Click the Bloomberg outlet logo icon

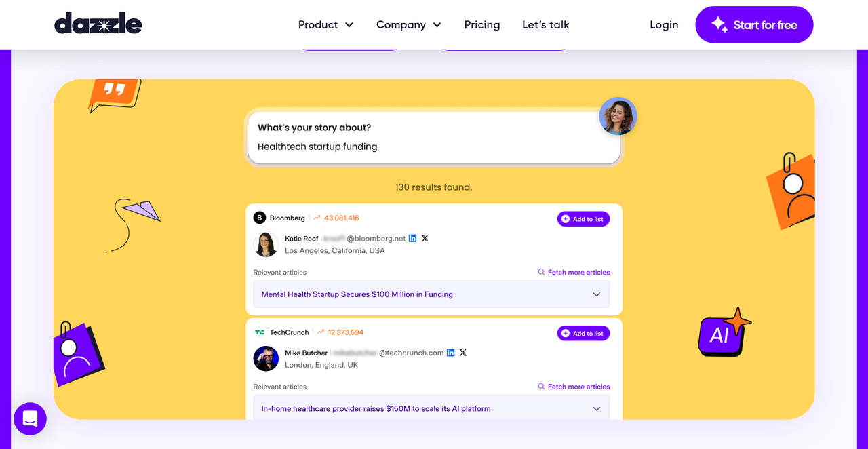pyautogui.click(x=259, y=218)
